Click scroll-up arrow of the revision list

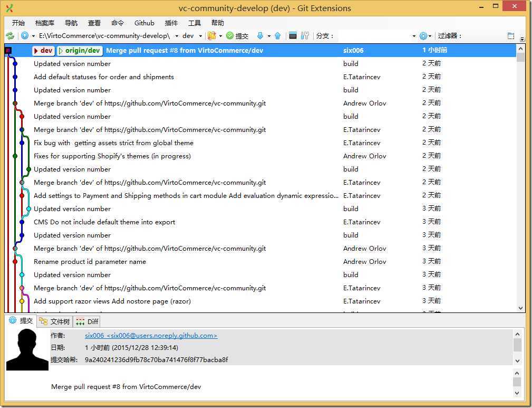pyautogui.click(x=521, y=49)
